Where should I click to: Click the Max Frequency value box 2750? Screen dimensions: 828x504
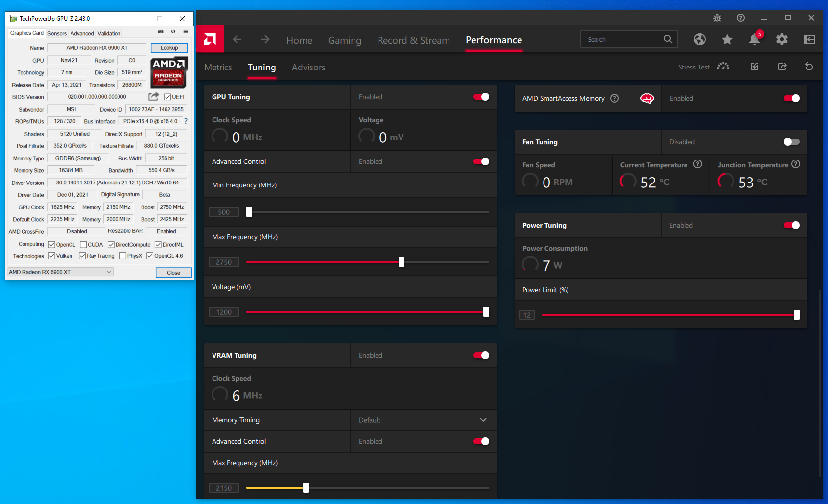(x=224, y=262)
